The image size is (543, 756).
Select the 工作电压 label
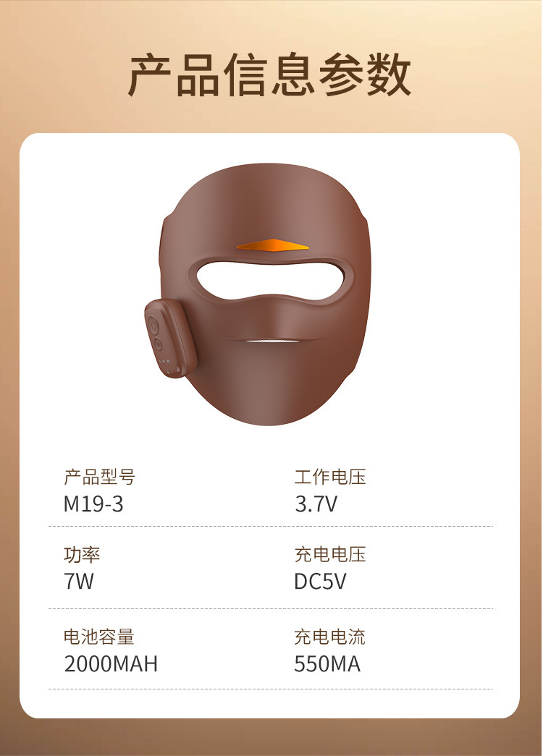tap(330, 477)
